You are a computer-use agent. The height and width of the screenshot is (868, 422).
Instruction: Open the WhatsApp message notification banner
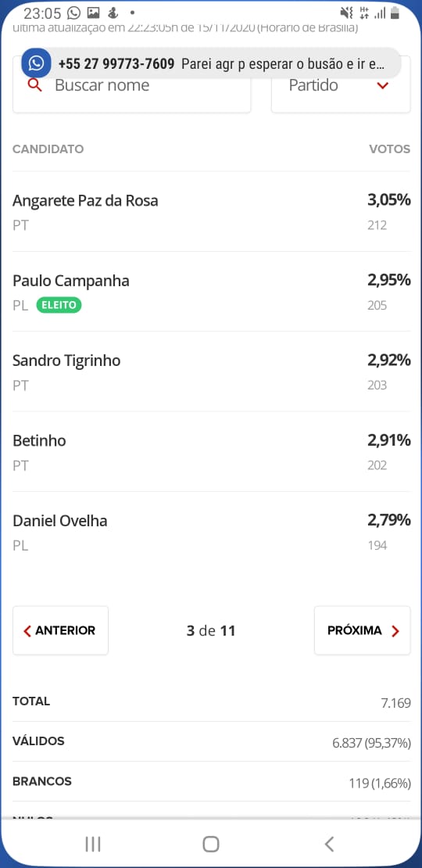pos(210,63)
